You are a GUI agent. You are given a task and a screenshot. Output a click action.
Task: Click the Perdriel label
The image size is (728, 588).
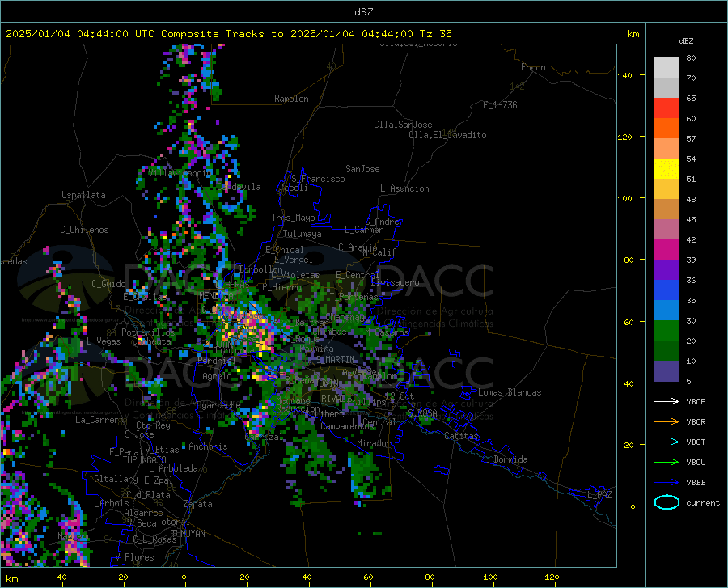tap(217, 361)
